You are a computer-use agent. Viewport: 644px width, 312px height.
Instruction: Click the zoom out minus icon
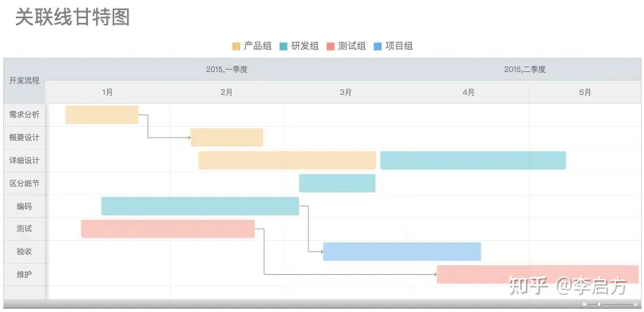[585, 304]
